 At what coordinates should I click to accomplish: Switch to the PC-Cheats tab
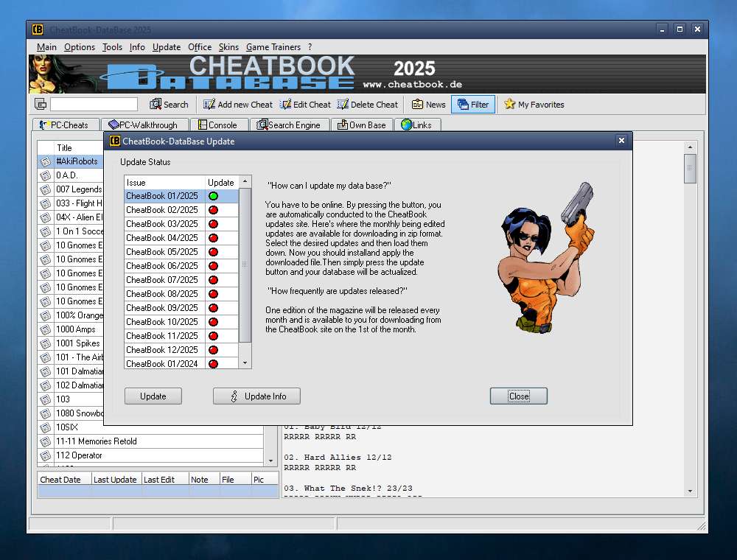(x=66, y=125)
